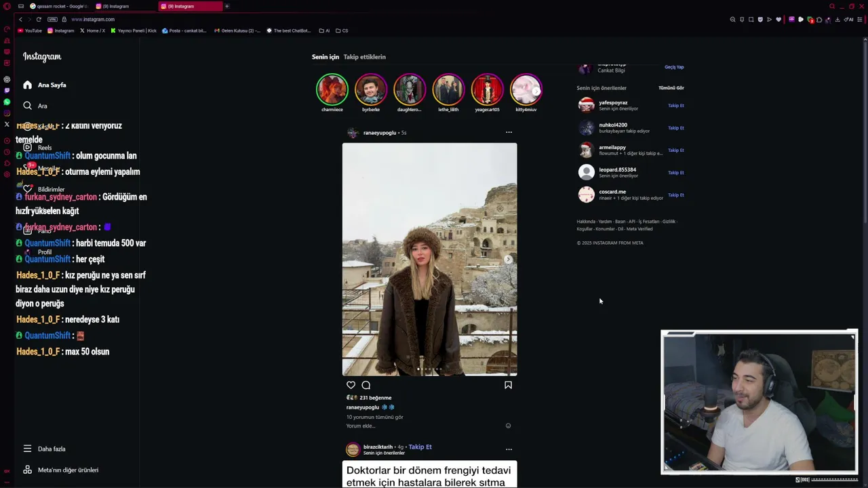Image resolution: width=868 pixels, height=488 pixels.
Task: Click the page vertical scrollbar
Action: tap(865, 261)
